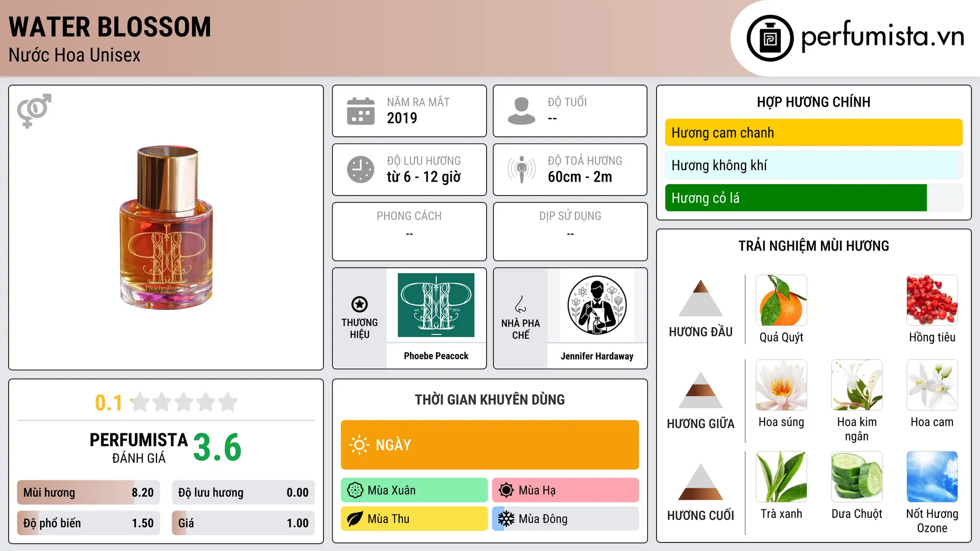Click the green Perfumista rating 3.6
The width and height of the screenshot is (980, 551).
[217, 447]
